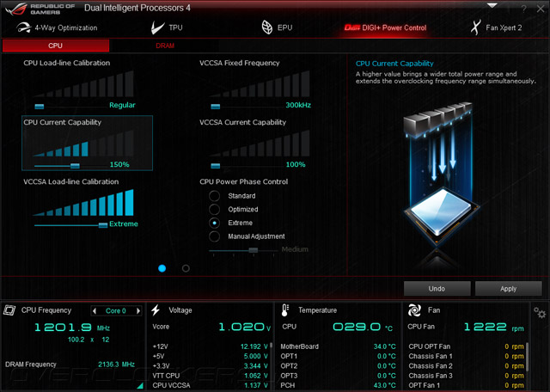Click the Vcore 1.020 V reading
The image size is (550, 392).
pyautogui.click(x=245, y=327)
